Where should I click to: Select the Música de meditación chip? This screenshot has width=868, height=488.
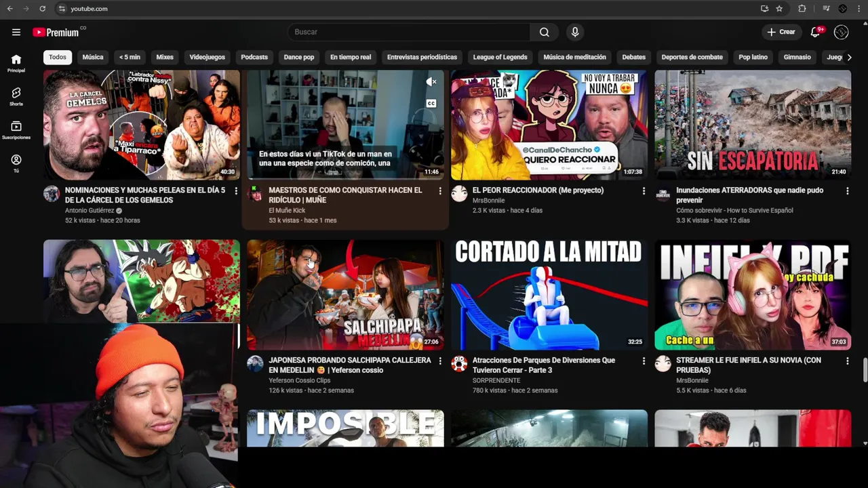point(574,57)
